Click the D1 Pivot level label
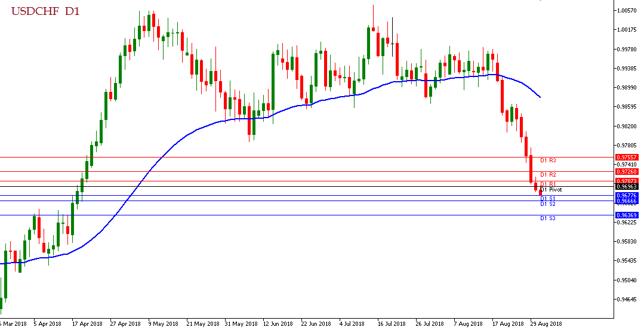The image size is (644, 330). [551, 189]
